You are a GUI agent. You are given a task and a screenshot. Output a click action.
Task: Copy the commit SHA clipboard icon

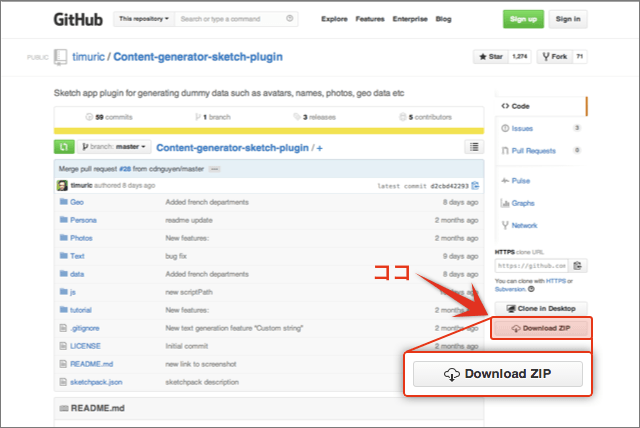coord(476,186)
